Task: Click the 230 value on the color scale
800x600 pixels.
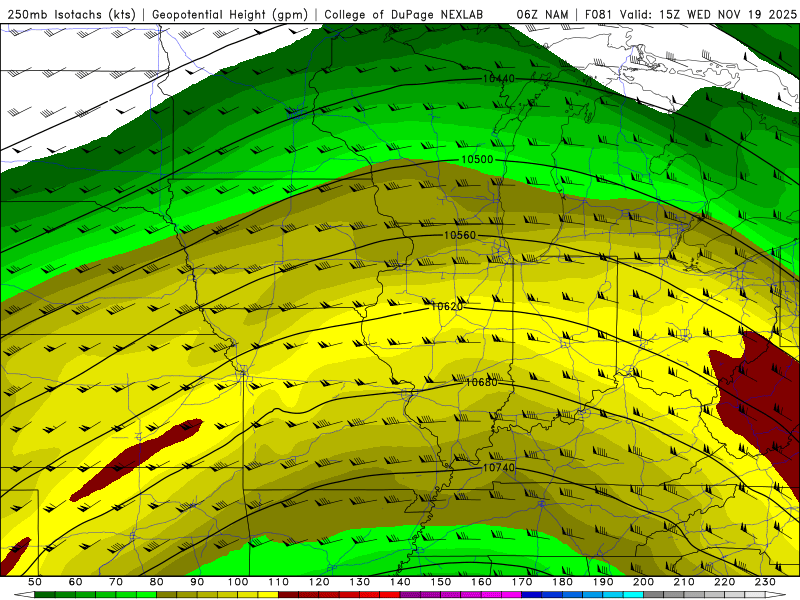Action: click(x=765, y=582)
